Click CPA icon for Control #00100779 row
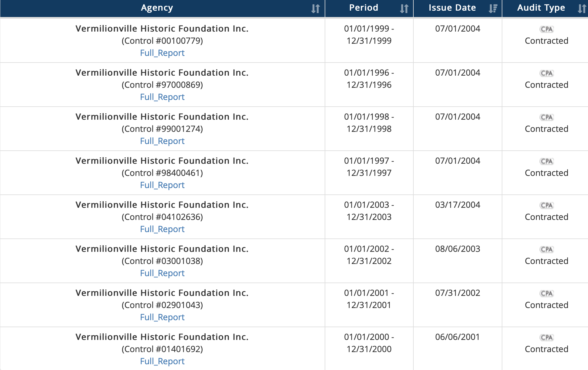Image resolution: width=588 pixels, height=370 pixels. [x=546, y=29]
